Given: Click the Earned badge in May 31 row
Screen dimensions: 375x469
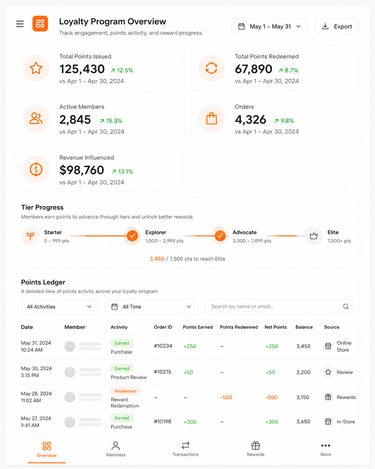Looking at the screenshot, I should click(x=122, y=343).
